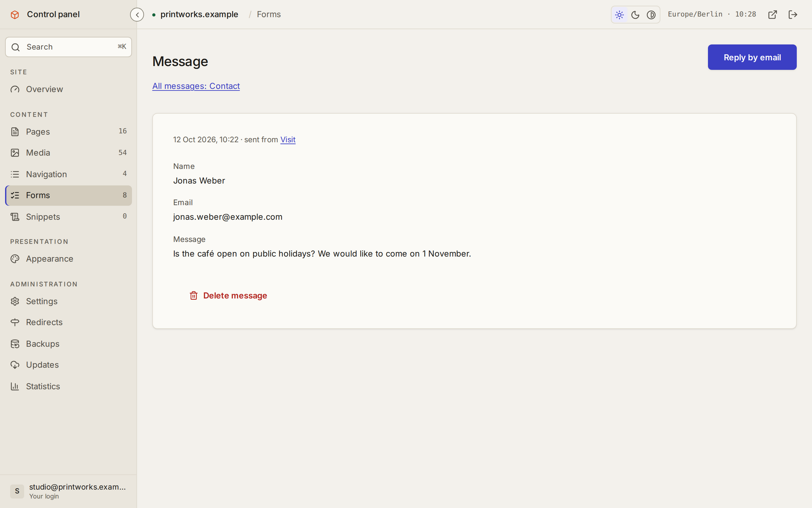This screenshot has width=812, height=508.
Task: Click the Settings gear icon
Action: pyautogui.click(x=15, y=301)
